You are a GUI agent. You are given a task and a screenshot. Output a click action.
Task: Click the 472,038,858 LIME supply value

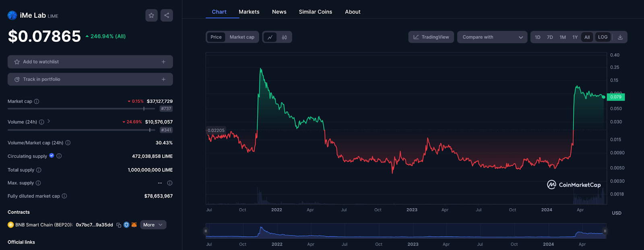[153, 156]
